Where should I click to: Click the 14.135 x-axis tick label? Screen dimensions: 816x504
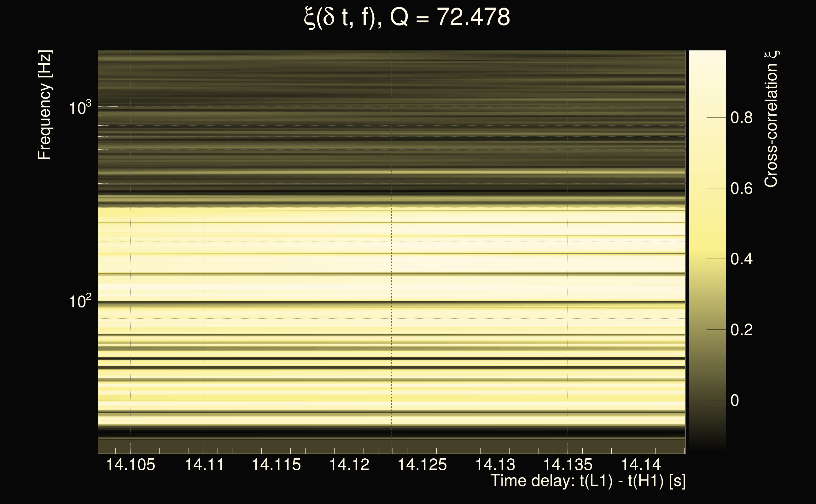(x=568, y=465)
